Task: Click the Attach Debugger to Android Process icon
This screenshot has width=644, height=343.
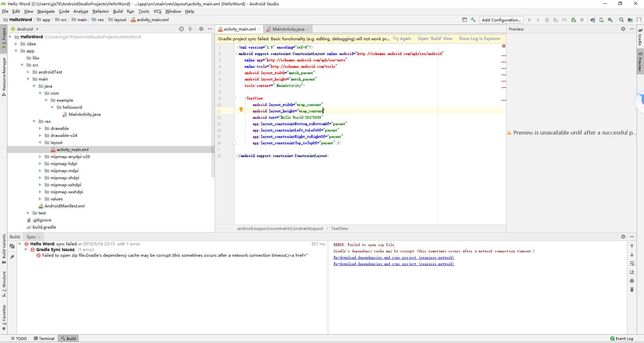Action: point(574,20)
